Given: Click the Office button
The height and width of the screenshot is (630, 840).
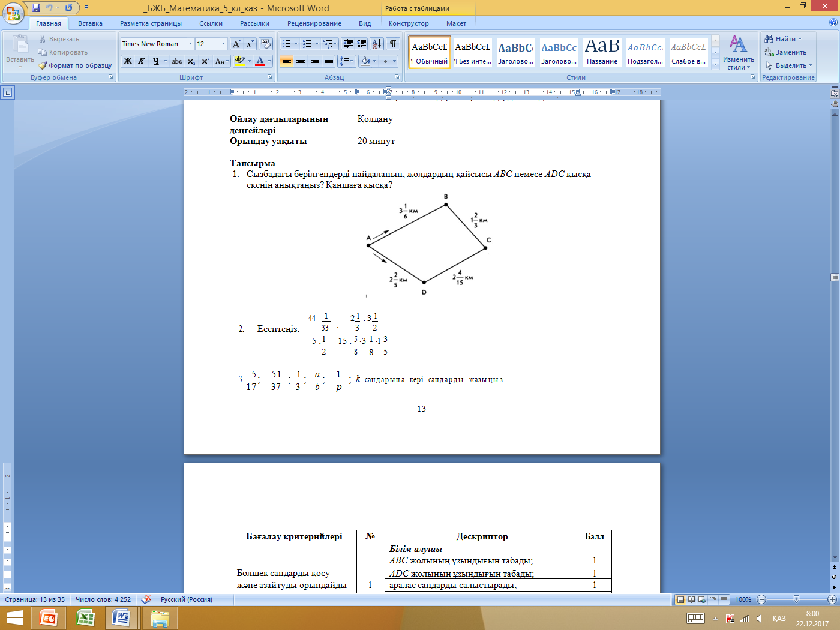Looking at the screenshot, I should click(x=13, y=13).
